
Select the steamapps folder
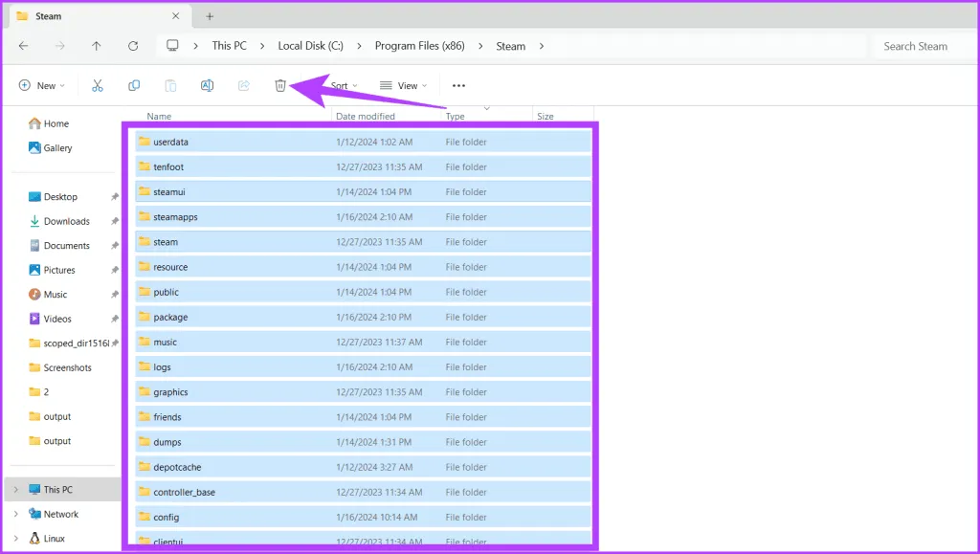(x=175, y=217)
